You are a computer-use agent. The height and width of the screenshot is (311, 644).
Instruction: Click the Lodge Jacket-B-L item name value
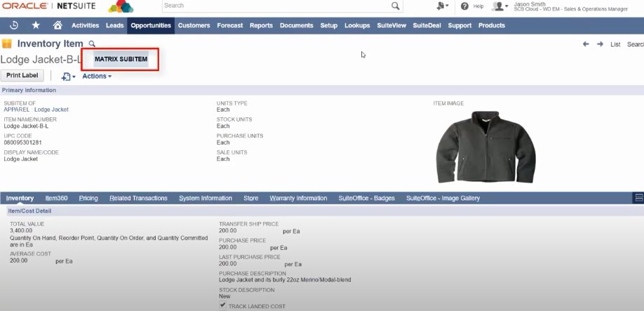tap(26, 126)
